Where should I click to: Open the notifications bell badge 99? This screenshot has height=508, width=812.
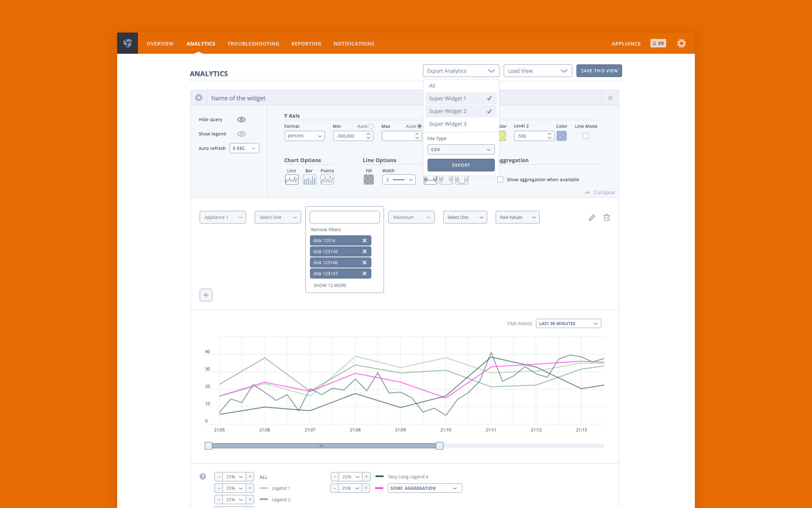[658, 43]
